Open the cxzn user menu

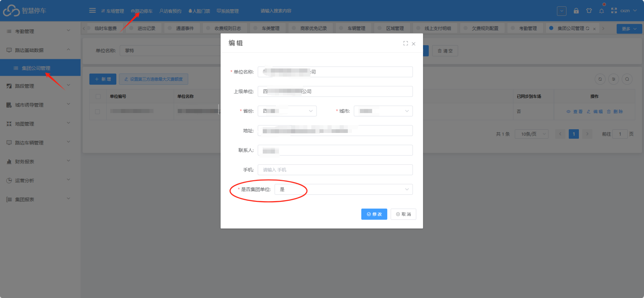click(x=629, y=11)
